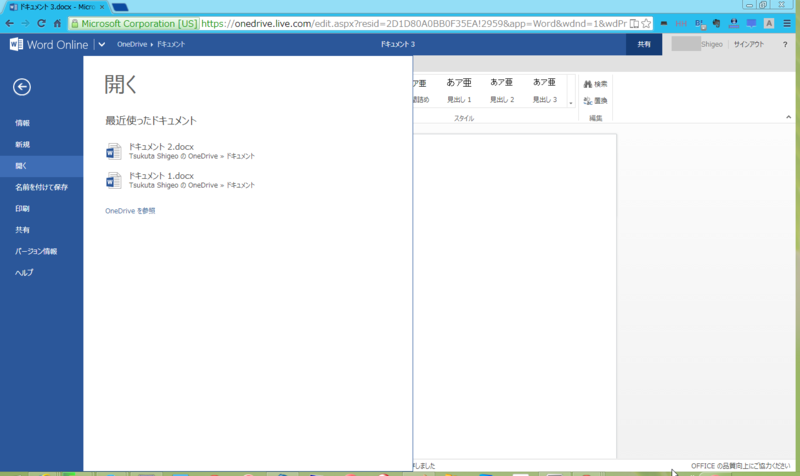Expand the styles gallery dropdown arrow
The width and height of the screenshot is (800, 476).
(x=571, y=103)
